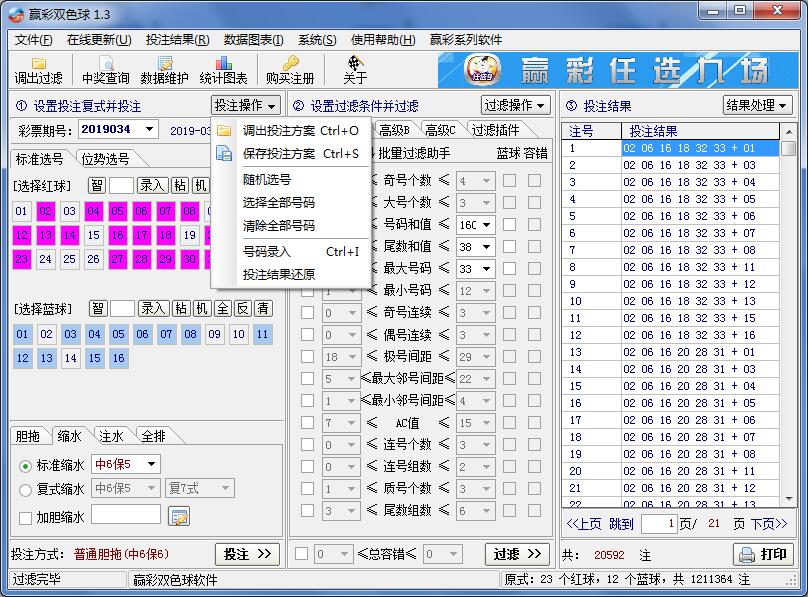
Task: Open 数据维护 data maintenance
Action: (163, 70)
